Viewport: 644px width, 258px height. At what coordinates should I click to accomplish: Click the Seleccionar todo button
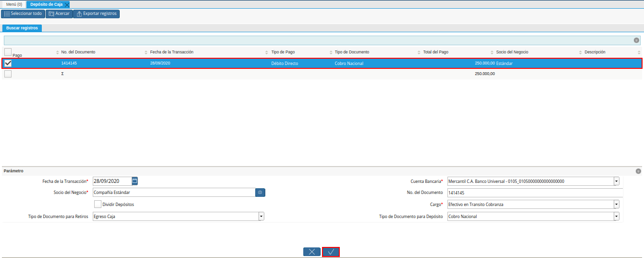pyautogui.click(x=23, y=13)
